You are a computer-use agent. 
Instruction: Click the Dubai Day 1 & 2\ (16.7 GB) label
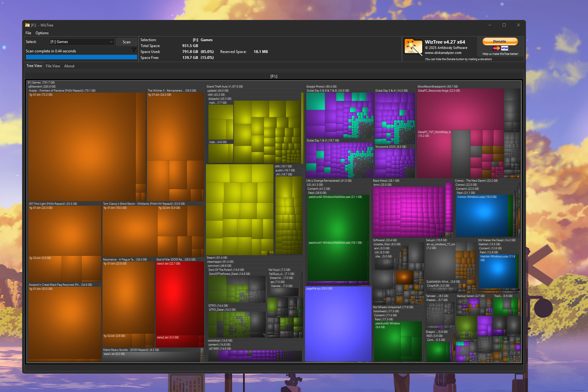tap(323, 140)
